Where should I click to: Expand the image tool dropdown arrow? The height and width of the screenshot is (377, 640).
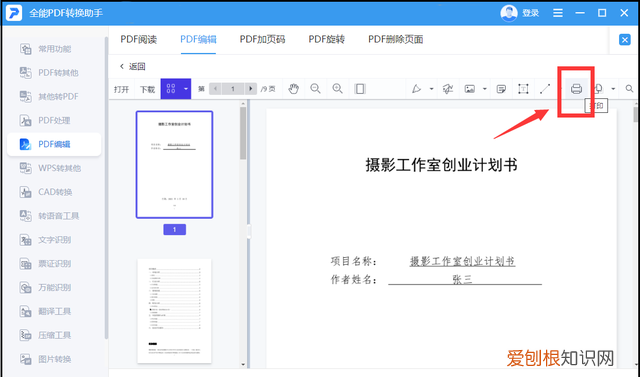click(x=484, y=89)
